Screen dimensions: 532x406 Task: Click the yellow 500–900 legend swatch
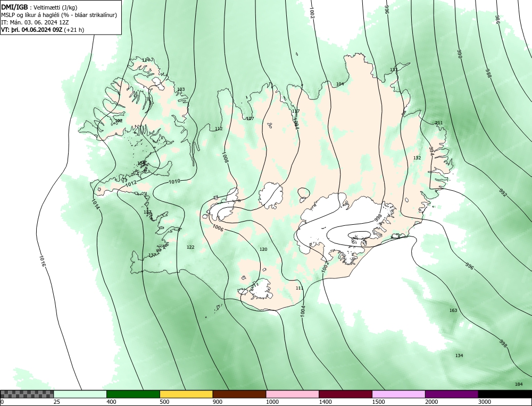tap(186, 394)
